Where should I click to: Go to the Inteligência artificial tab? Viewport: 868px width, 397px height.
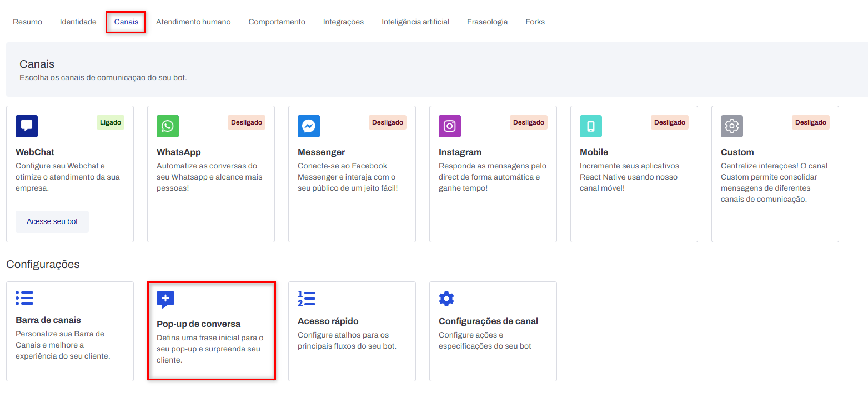click(x=415, y=22)
